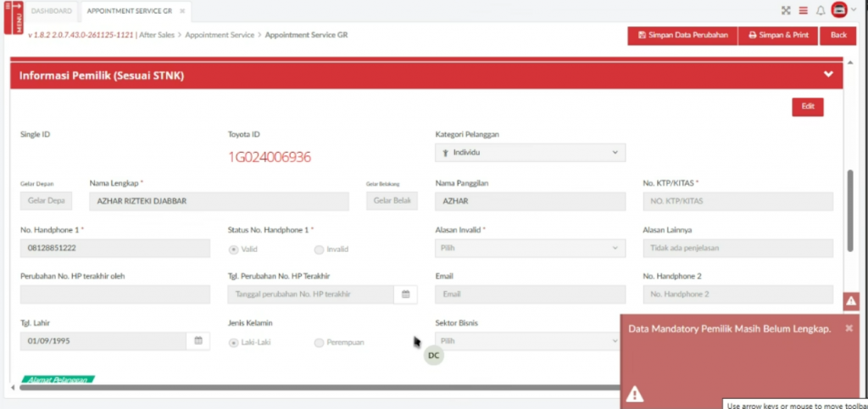Screen dimensions: 868x409
Task: Open Kategori Pelanggan dropdown
Action: pyautogui.click(x=530, y=153)
